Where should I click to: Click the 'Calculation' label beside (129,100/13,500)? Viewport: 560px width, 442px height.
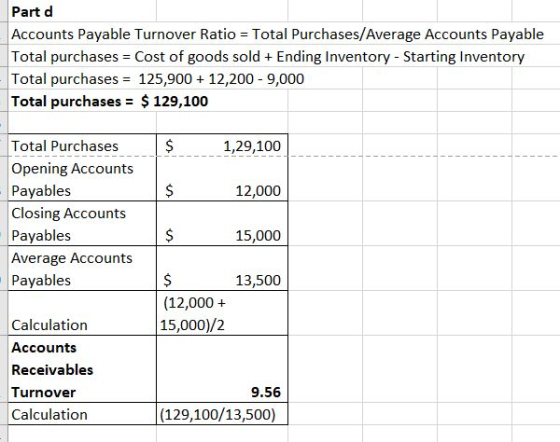tap(82, 414)
